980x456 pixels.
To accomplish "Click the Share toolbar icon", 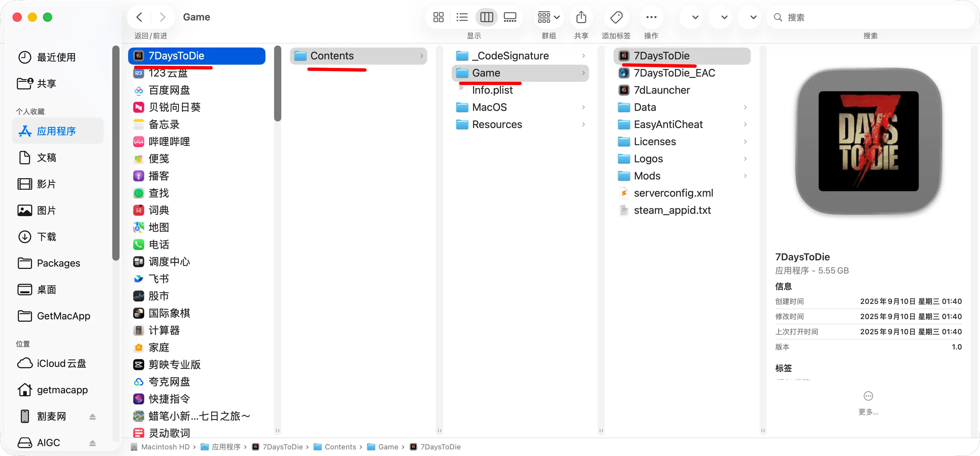I will (x=581, y=17).
